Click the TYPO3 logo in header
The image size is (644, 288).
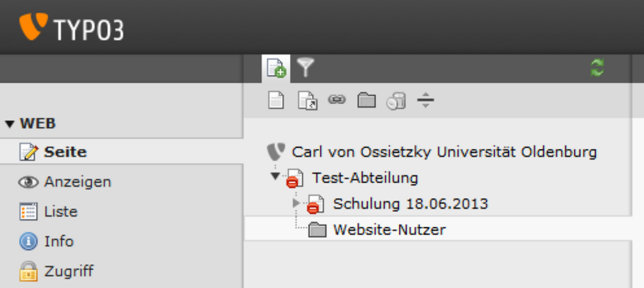[x=71, y=27]
